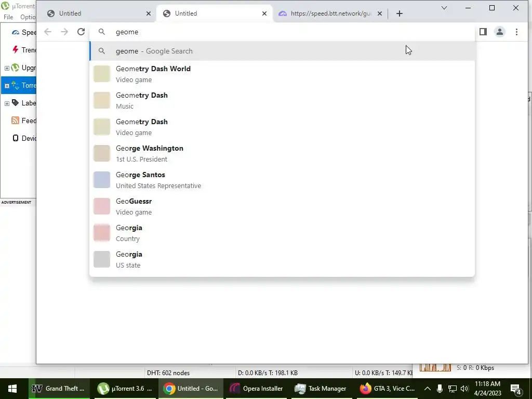The width and height of the screenshot is (532, 399).
Task: Open the taskbar clock and date
Action: 487,389
